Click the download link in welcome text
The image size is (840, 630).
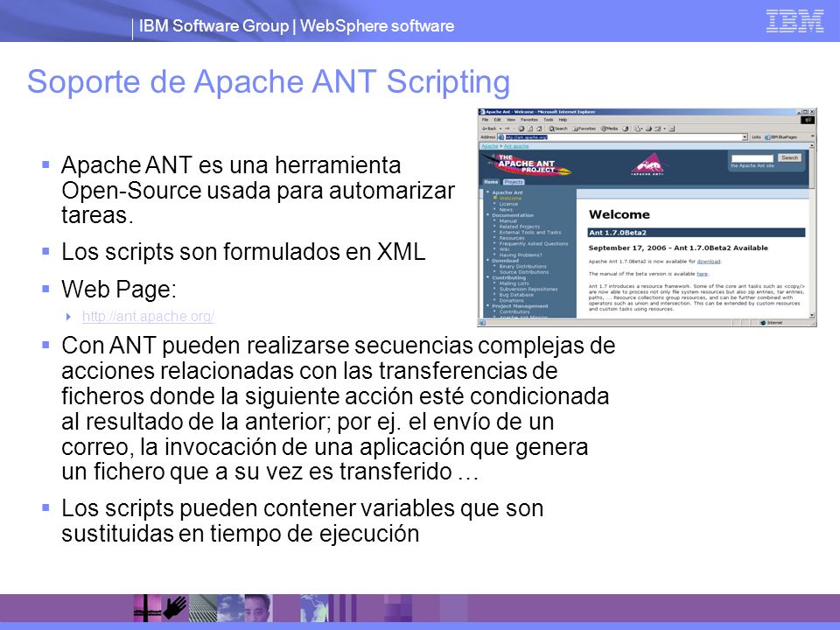[708, 262]
